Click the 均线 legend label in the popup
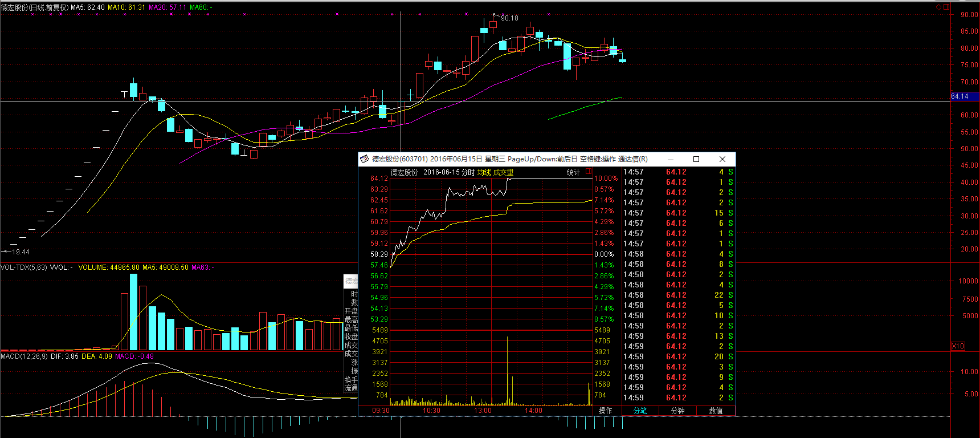Screen dimensions: 980x438 point(484,172)
